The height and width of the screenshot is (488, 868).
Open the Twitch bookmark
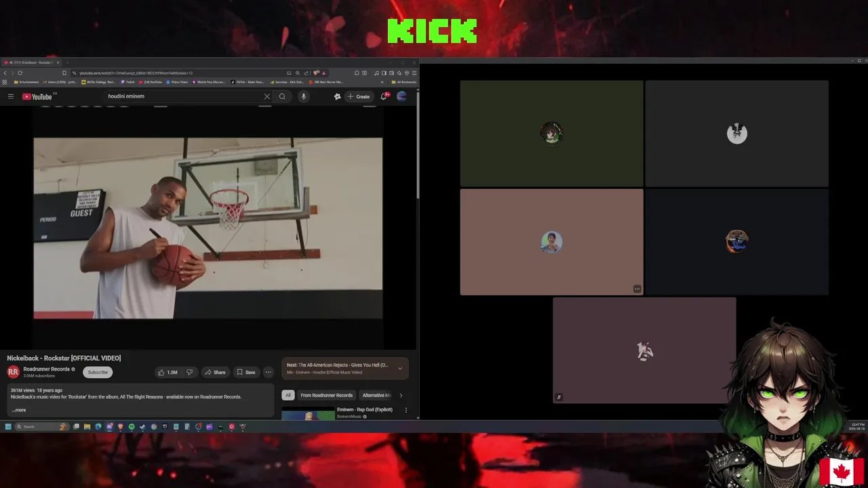click(127, 82)
